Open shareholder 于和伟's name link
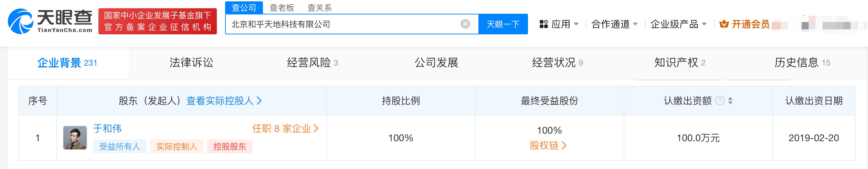This screenshot has height=169, width=868. [107, 129]
